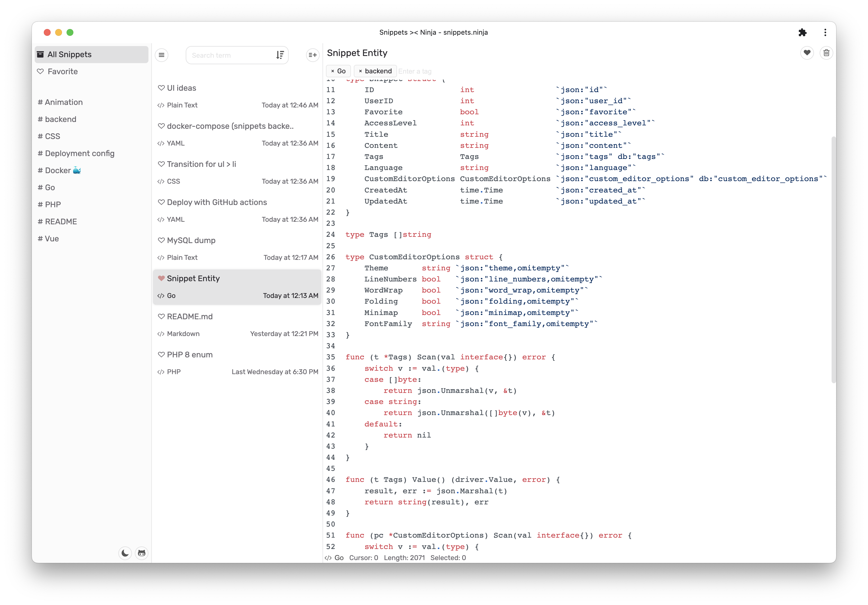The image size is (868, 605).
Task: Open Deploy with GitHub actions snippet
Action: click(237, 211)
